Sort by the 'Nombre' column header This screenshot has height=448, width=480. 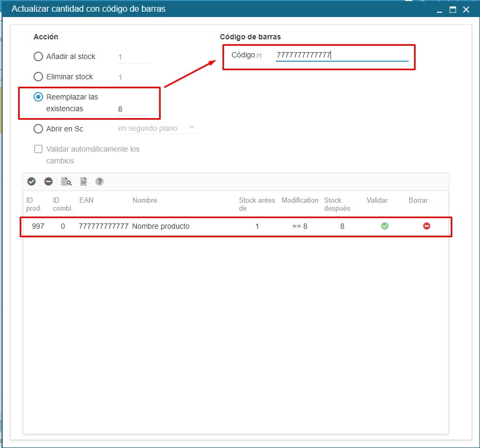pyautogui.click(x=145, y=201)
